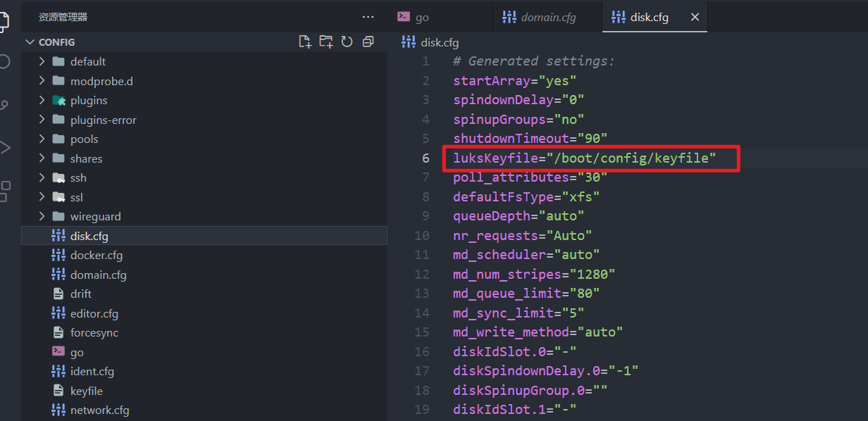
Task: Click the settings icon on domain.cfg tab
Action: click(x=509, y=17)
